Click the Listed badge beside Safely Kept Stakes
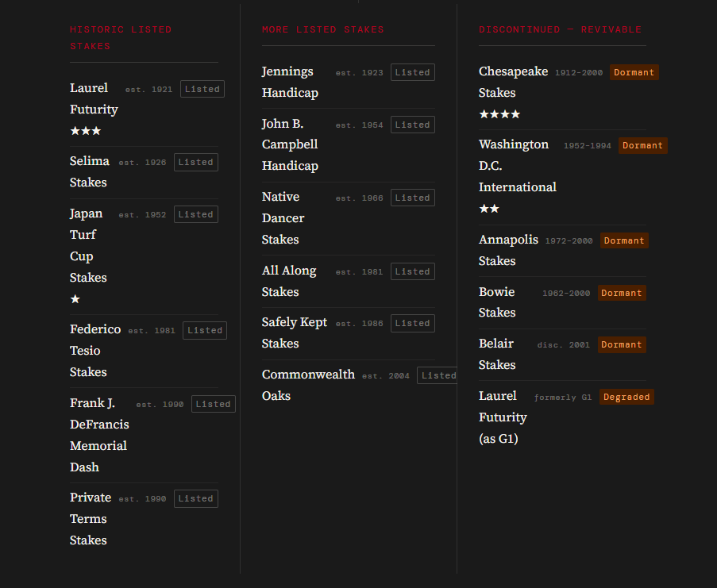Viewport: 717px width, 588px height. coord(412,323)
